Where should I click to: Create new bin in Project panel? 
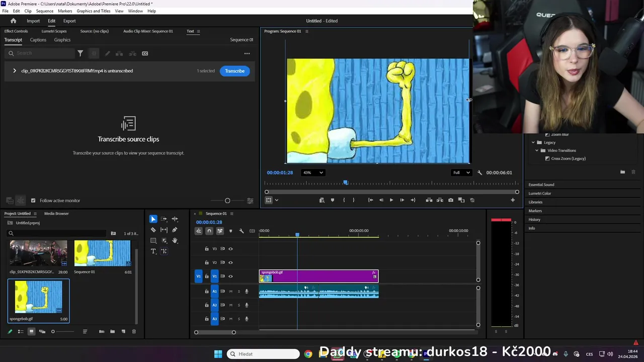[112, 331]
